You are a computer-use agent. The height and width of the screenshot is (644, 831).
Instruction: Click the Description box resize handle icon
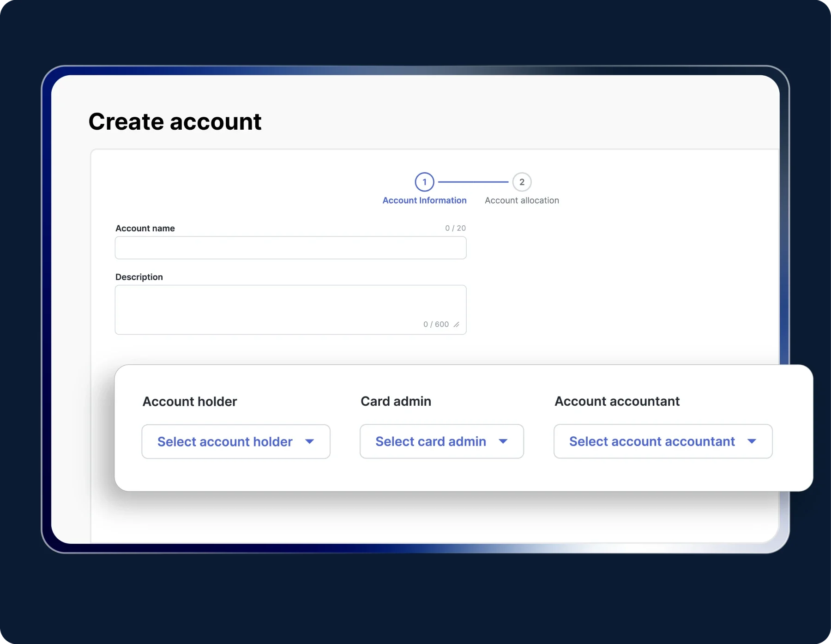point(456,325)
